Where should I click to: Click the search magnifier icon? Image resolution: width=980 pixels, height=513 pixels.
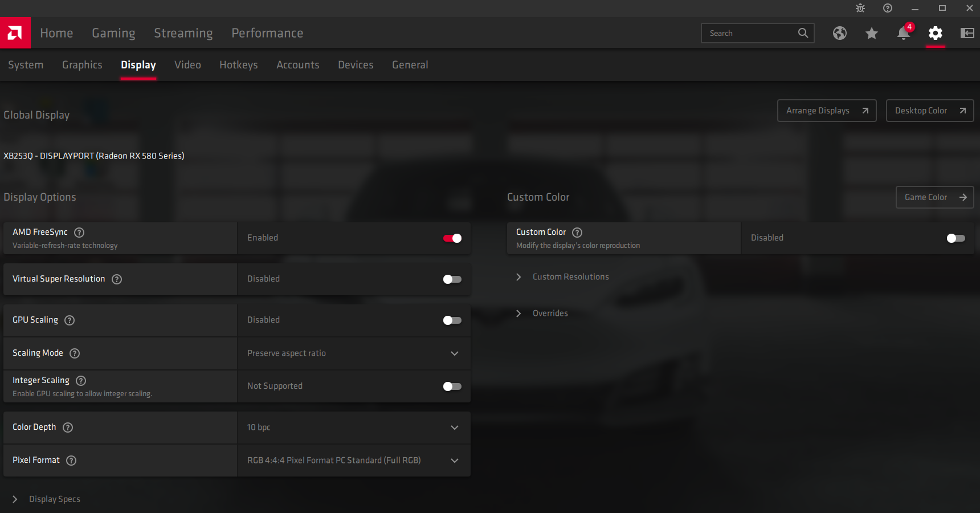tap(803, 33)
